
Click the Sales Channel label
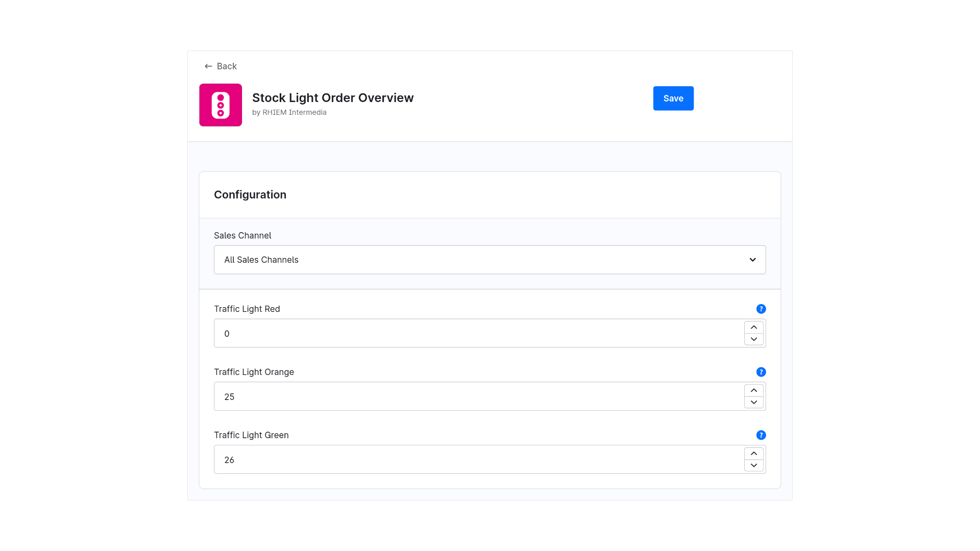pos(242,235)
